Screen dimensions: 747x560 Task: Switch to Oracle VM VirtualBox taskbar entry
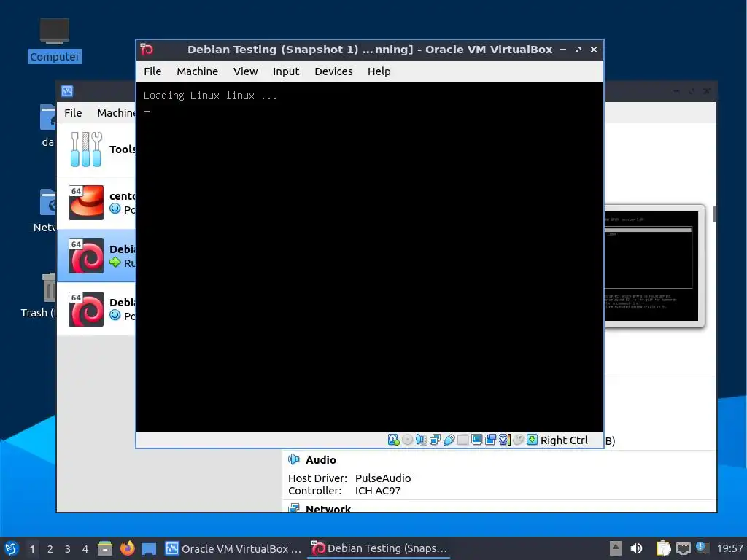(x=233, y=548)
